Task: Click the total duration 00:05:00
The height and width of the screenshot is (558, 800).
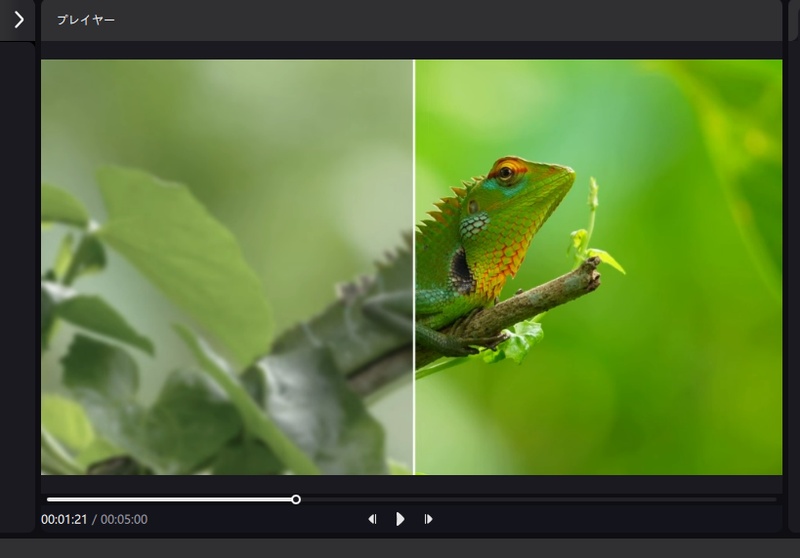Action: [124, 520]
